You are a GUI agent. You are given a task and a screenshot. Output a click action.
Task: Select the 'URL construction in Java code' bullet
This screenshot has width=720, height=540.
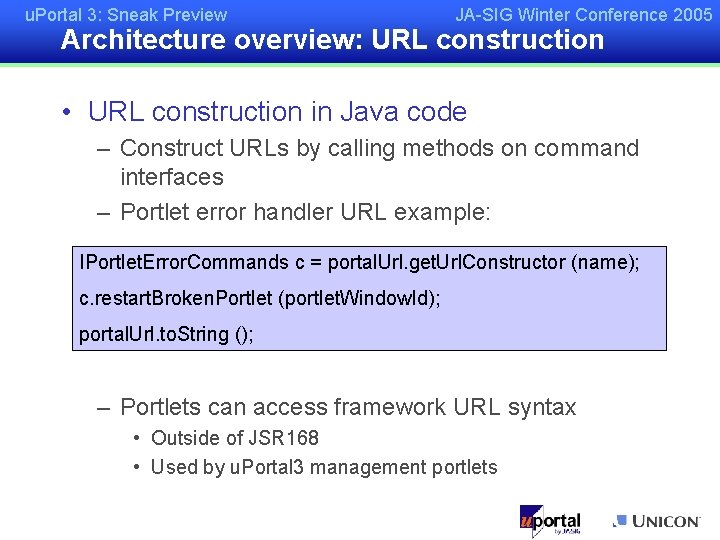coord(277,112)
